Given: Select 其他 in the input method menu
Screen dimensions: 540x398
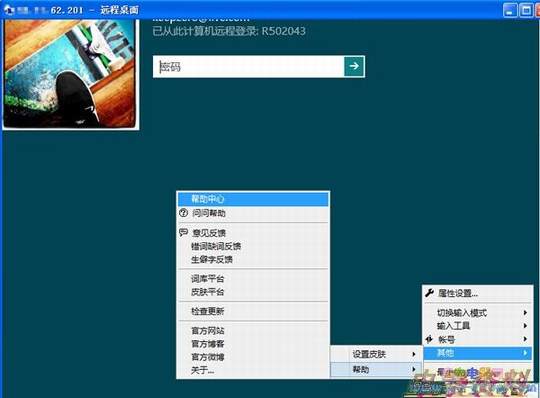Looking at the screenshot, I should (x=478, y=353).
